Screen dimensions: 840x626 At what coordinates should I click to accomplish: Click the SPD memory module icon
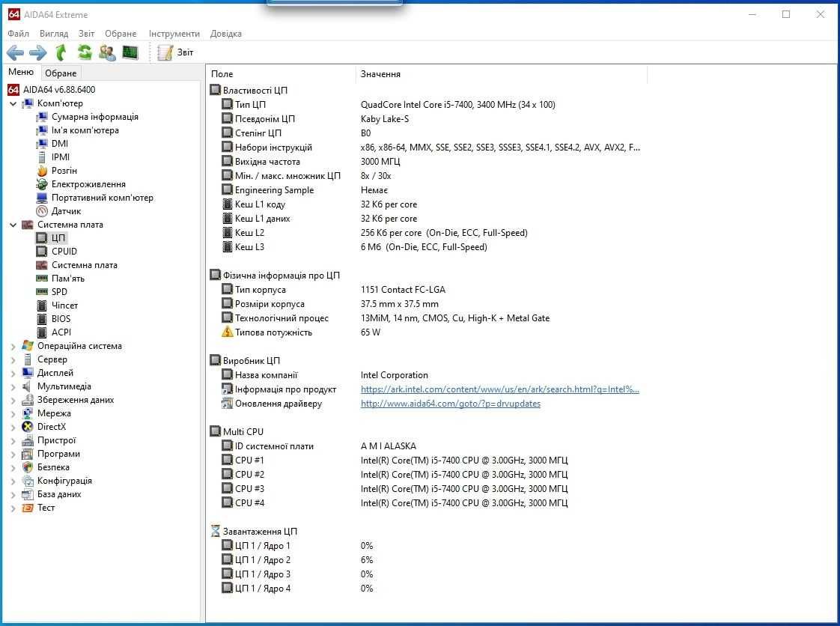click(42, 291)
